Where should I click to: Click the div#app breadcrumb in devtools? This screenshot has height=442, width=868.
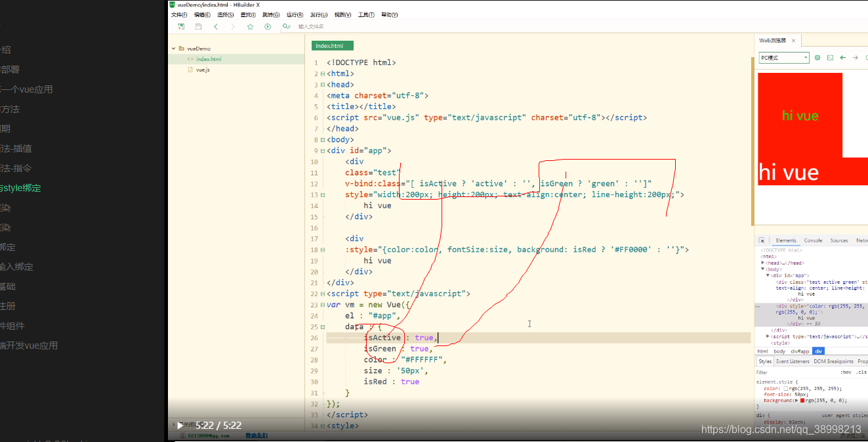click(800, 351)
